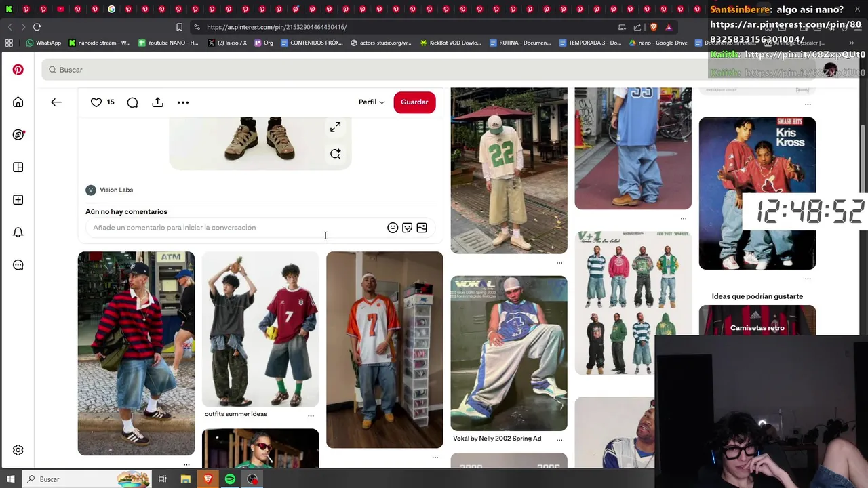Save pin with Guardar button
The height and width of the screenshot is (488, 868).
[414, 102]
